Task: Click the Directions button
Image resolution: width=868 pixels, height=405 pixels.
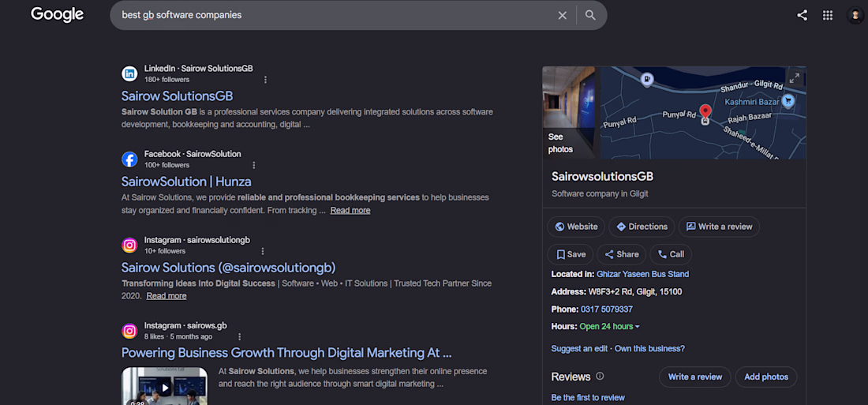Action: pos(642,227)
